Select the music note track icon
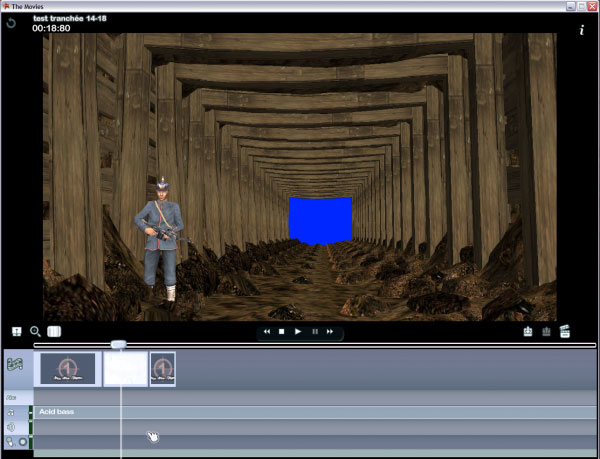 [x=11, y=412]
